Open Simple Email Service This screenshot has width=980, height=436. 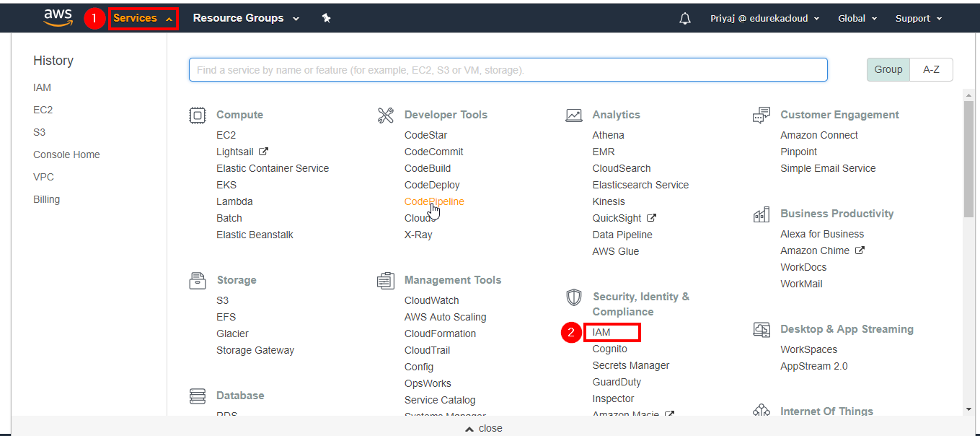[828, 168]
